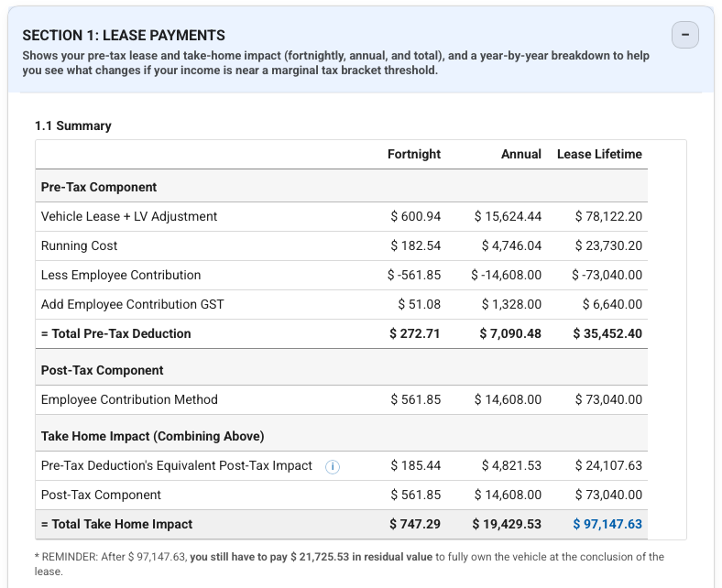722x588 pixels.
Task: Collapse Section 1 with the minus button
Action: pos(685,36)
